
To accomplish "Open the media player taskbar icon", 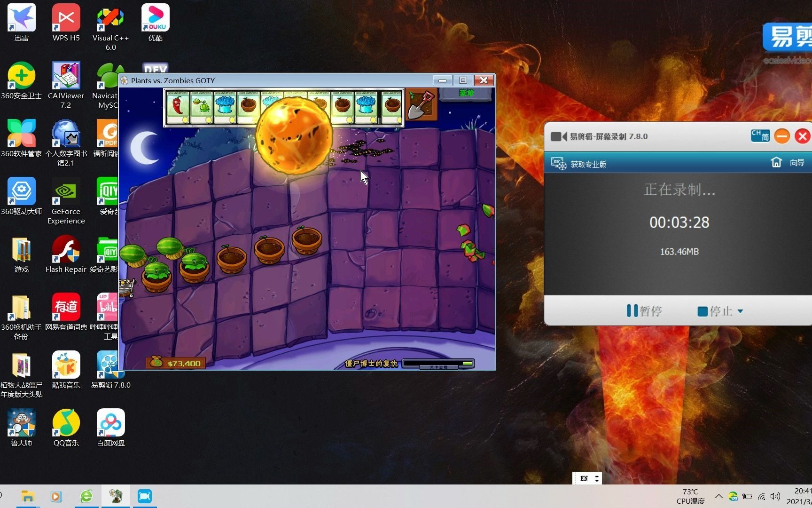I will click(56, 496).
